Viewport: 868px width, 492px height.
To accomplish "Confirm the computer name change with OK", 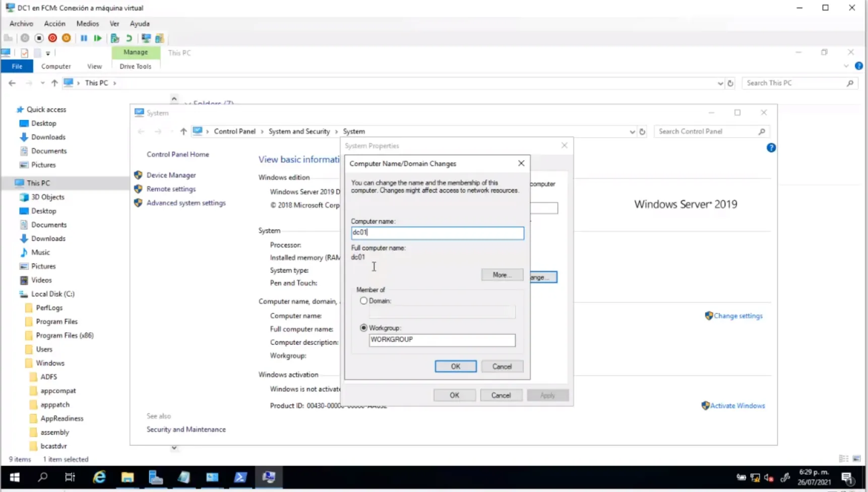I will pos(455,366).
